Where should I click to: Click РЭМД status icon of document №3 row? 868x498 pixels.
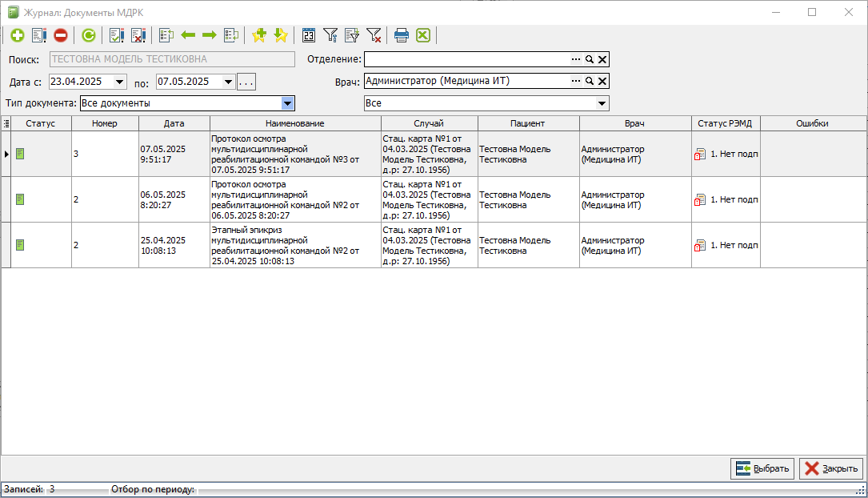tap(700, 154)
